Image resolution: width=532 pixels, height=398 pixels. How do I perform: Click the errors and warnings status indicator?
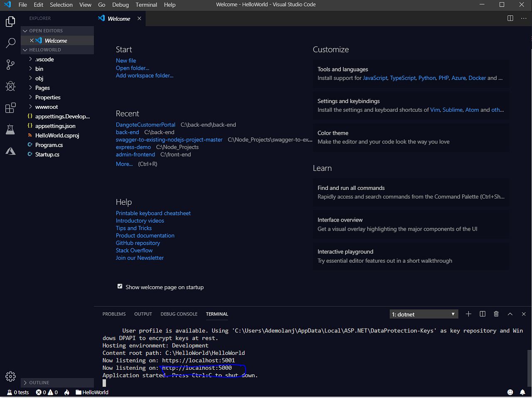pyautogui.click(x=46, y=392)
